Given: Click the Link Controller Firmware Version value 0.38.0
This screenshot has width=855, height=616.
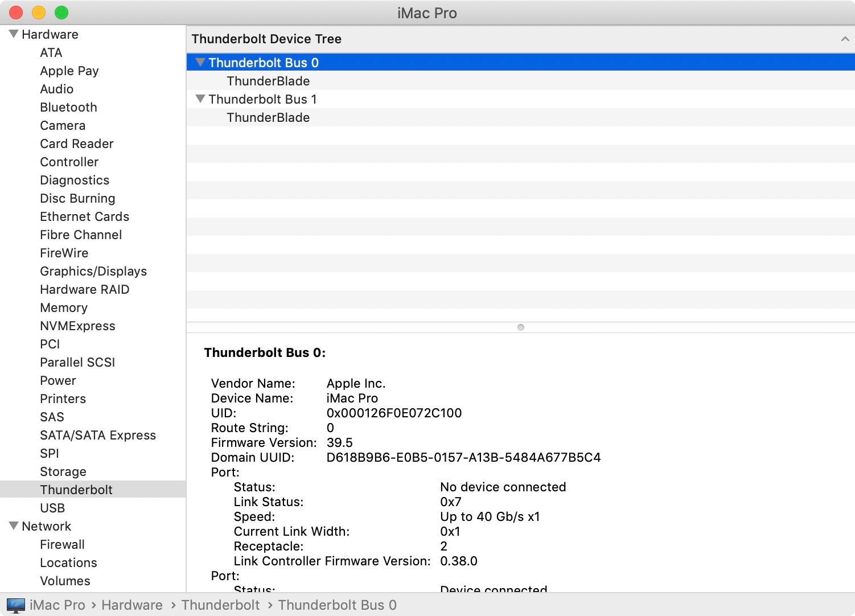Looking at the screenshot, I should (x=459, y=561).
